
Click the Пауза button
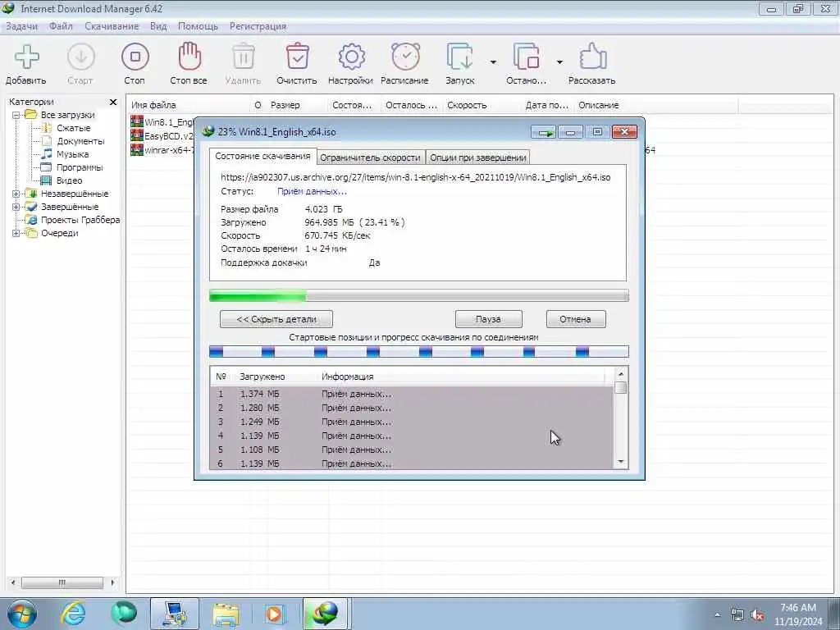488,319
